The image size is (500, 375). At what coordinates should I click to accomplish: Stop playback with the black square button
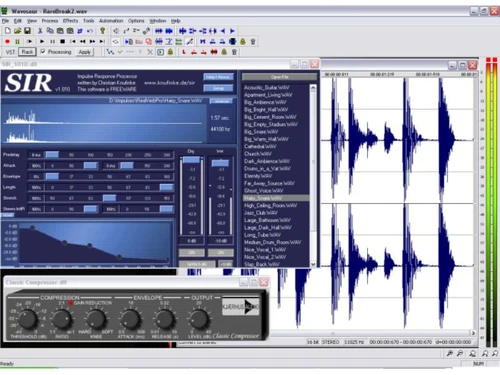tap(62, 42)
